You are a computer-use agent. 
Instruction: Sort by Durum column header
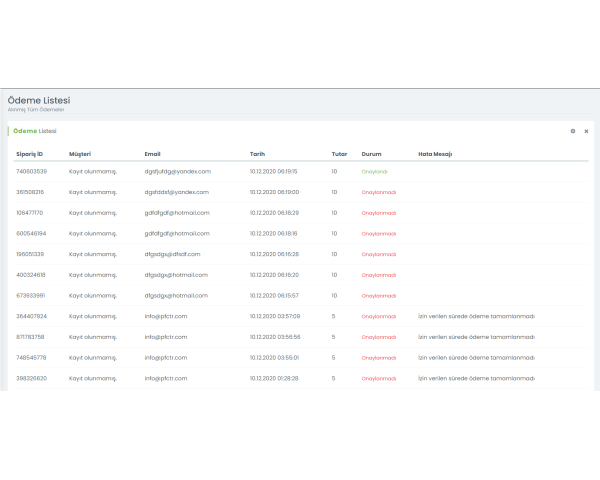pos(371,154)
